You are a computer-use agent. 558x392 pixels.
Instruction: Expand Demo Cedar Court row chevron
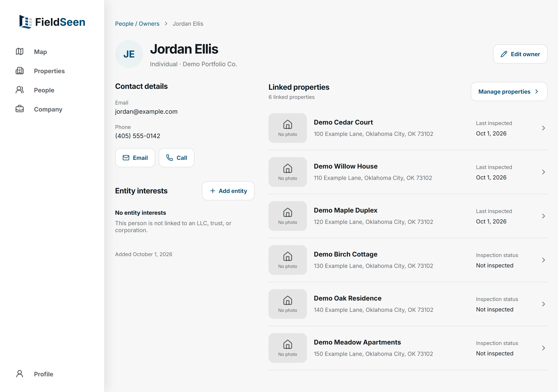[543, 128]
